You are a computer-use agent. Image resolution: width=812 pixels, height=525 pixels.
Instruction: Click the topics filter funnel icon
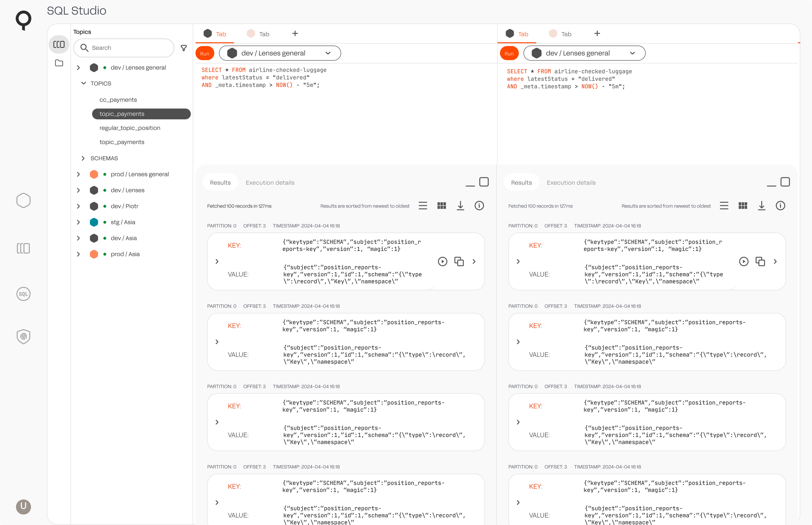[184, 48]
